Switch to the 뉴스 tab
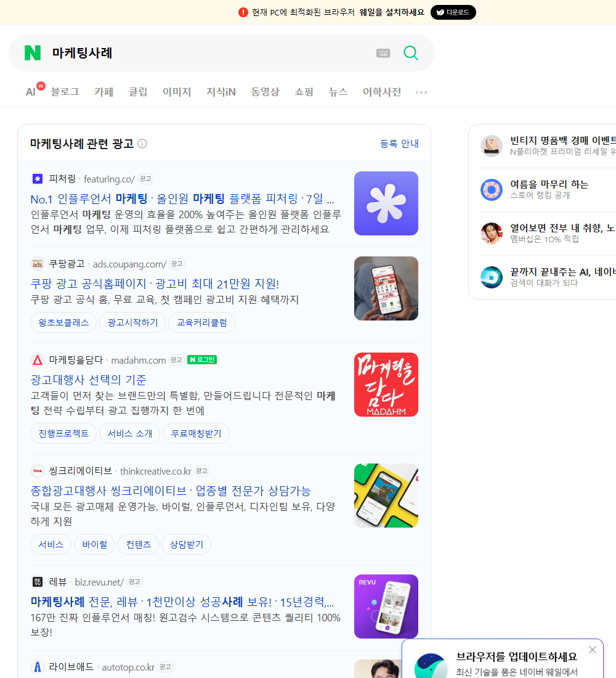 click(338, 92)
